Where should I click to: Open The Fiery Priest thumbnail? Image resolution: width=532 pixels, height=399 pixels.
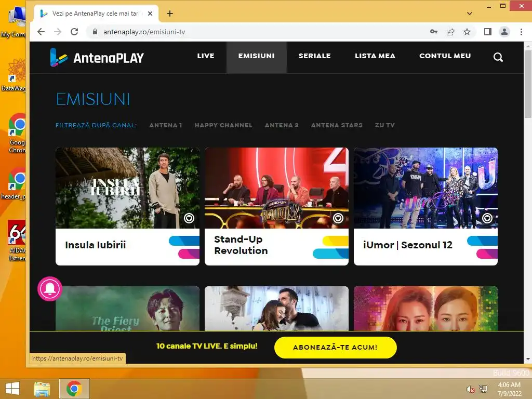pyautogui.click(x=128, y=309)
